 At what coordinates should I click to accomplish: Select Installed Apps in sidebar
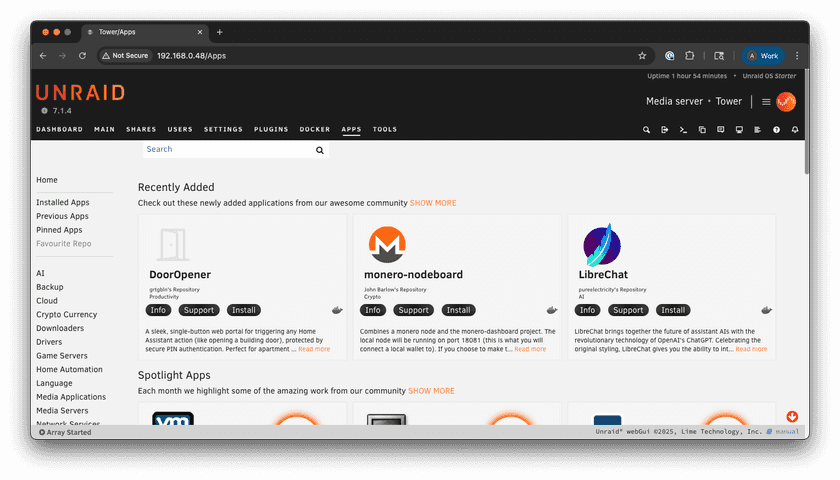(x=63, y=202)
